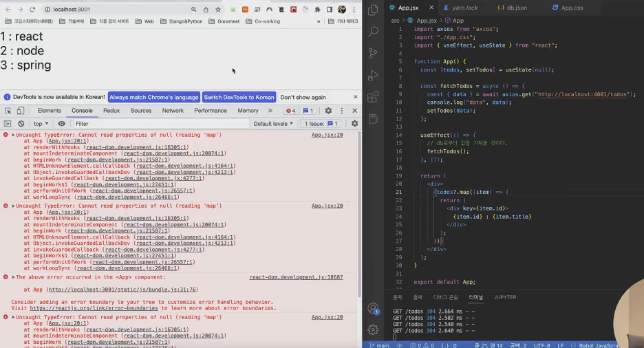Open the top JavaScript context dropdown

[41, 124]
